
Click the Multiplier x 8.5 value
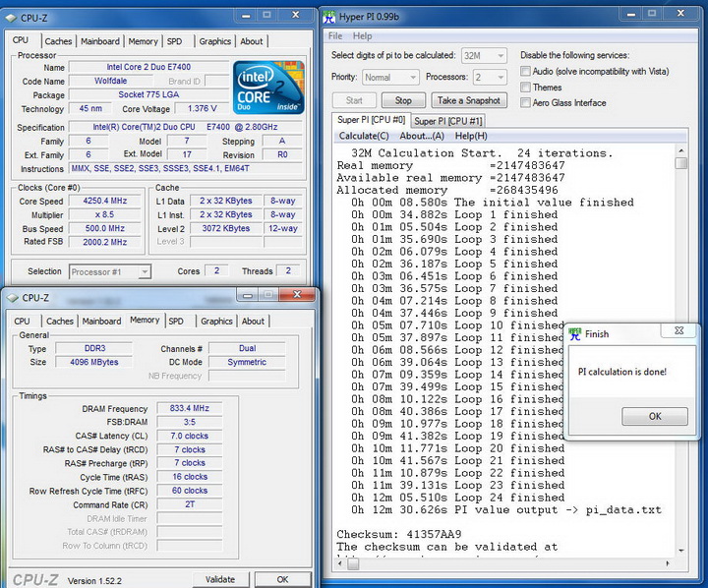(x=105, y=214)
